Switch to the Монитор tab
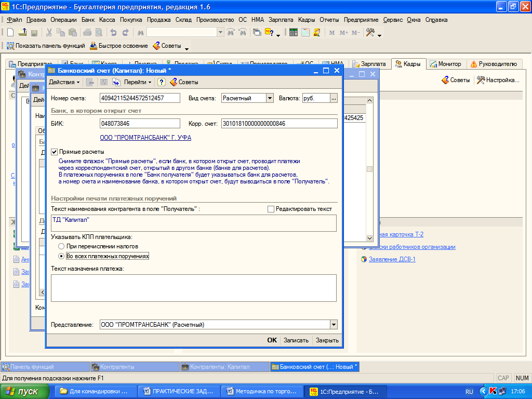 (445, 64)
